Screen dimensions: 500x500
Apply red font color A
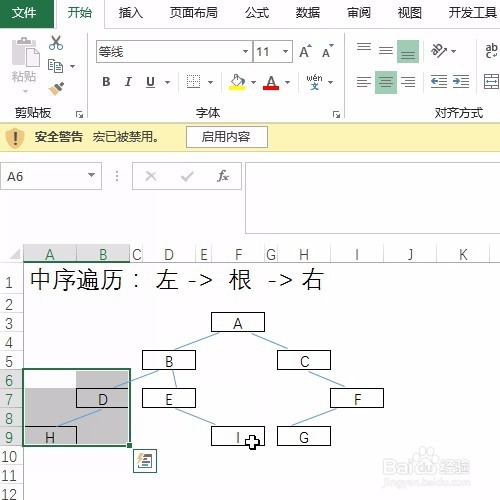[271, 82]
